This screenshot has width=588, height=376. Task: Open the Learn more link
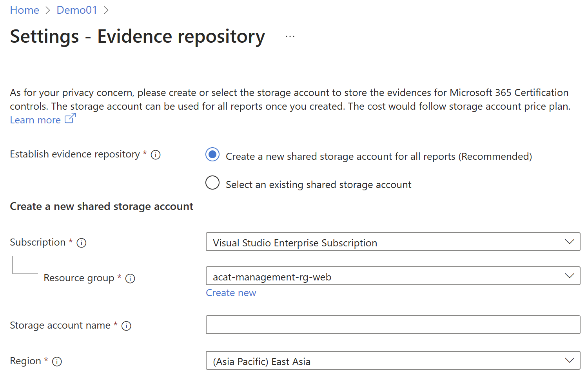(35, 120)
